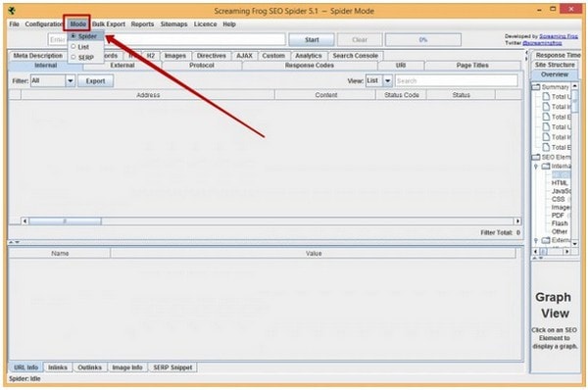
Task: Click the Overview tree scroll-up arrow
Action: point(574,86)
